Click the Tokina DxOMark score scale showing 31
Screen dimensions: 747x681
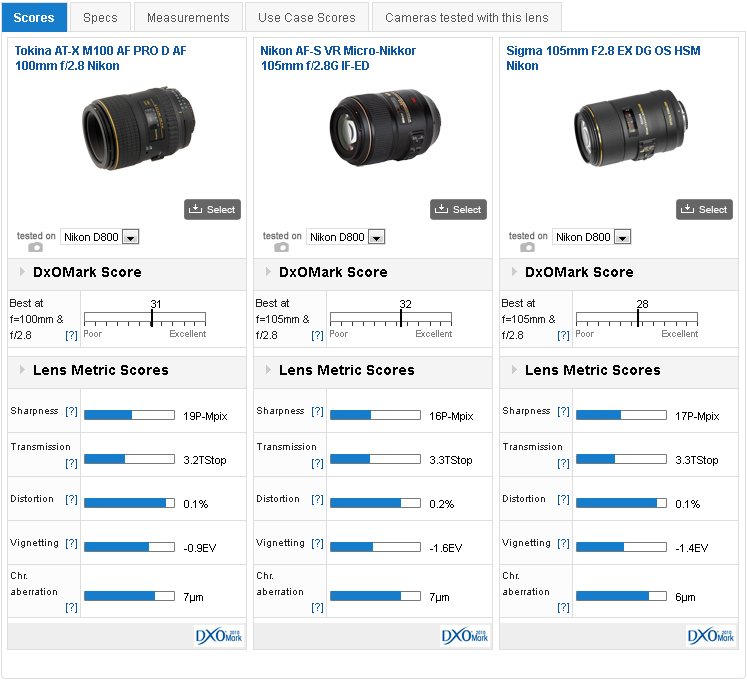click(145, 319)
